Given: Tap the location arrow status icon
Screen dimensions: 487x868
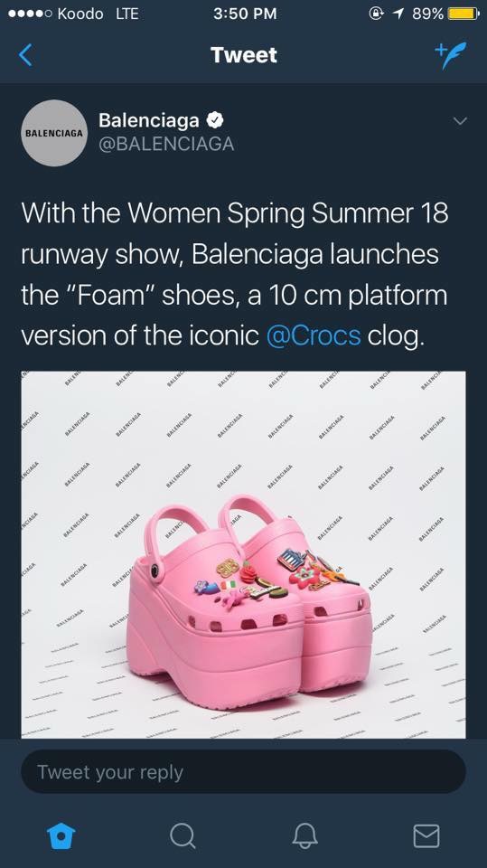Looking at the screenshot, I should click(397, 14).
